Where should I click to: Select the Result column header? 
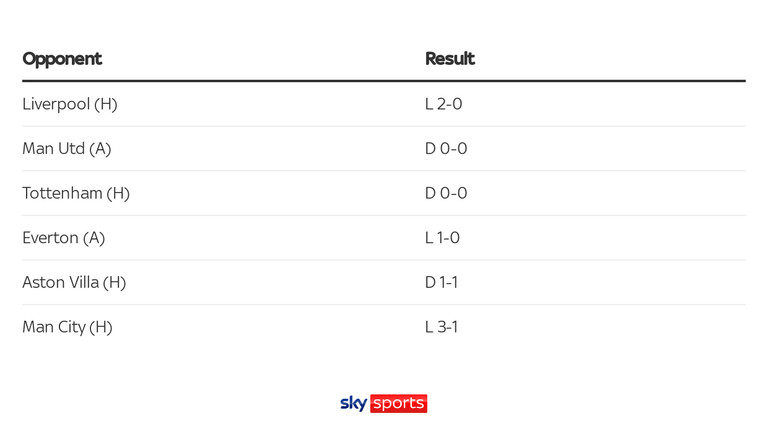[450, 59]
